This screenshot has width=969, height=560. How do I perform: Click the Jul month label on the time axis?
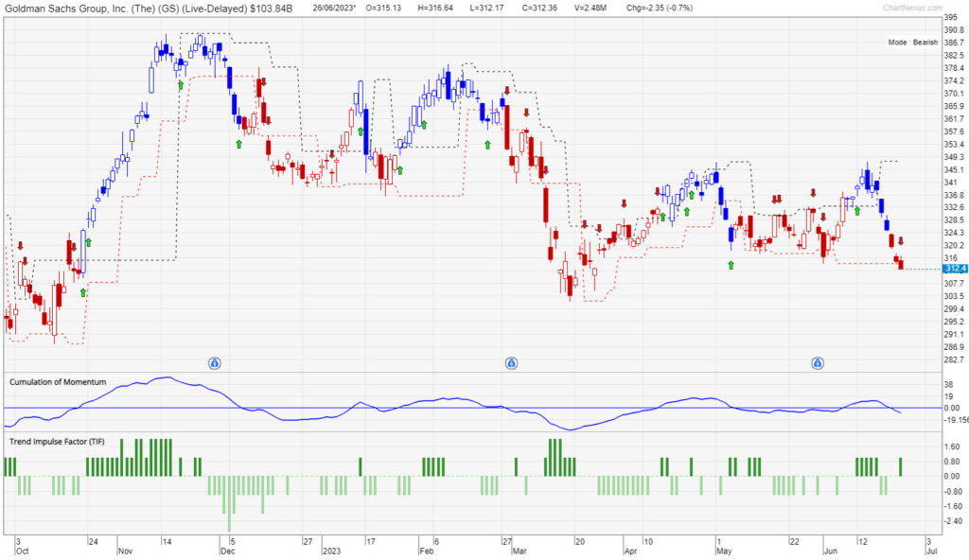point(932,551)
